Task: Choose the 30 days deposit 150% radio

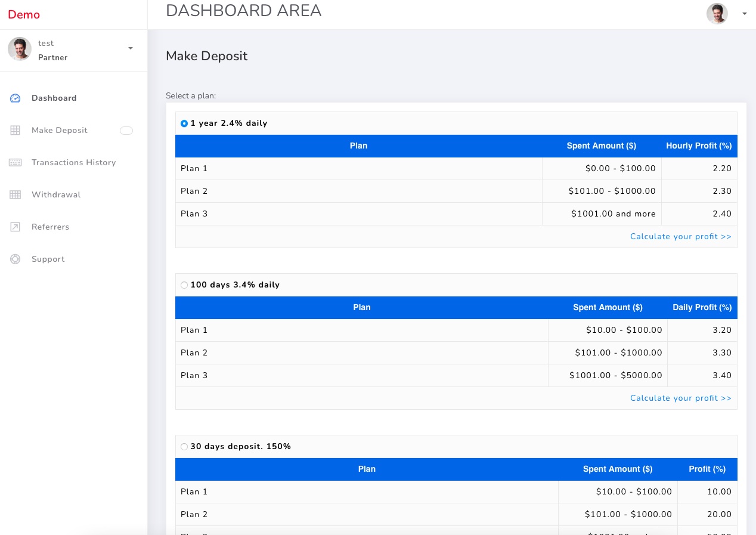Action: click(x=184, y=447)
